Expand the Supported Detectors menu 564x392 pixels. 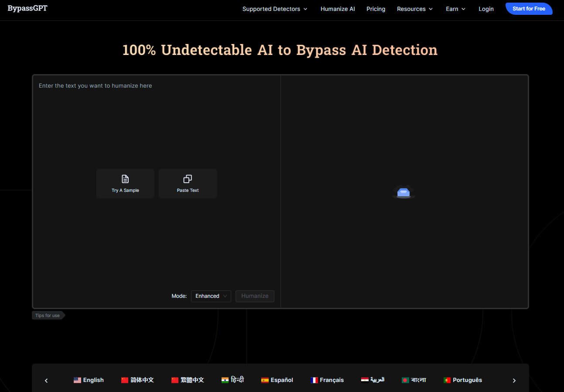pyautogui.click(x=275, y=9)
